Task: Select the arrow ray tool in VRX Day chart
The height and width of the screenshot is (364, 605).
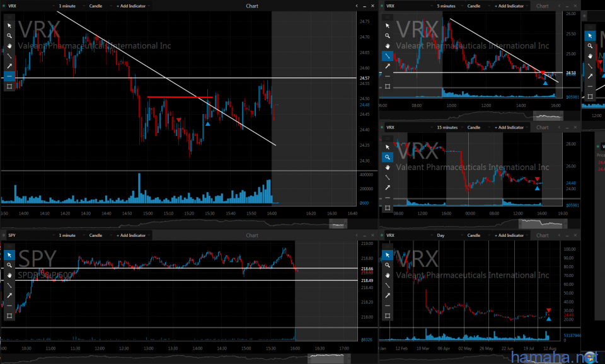Action: coord(388,295)
